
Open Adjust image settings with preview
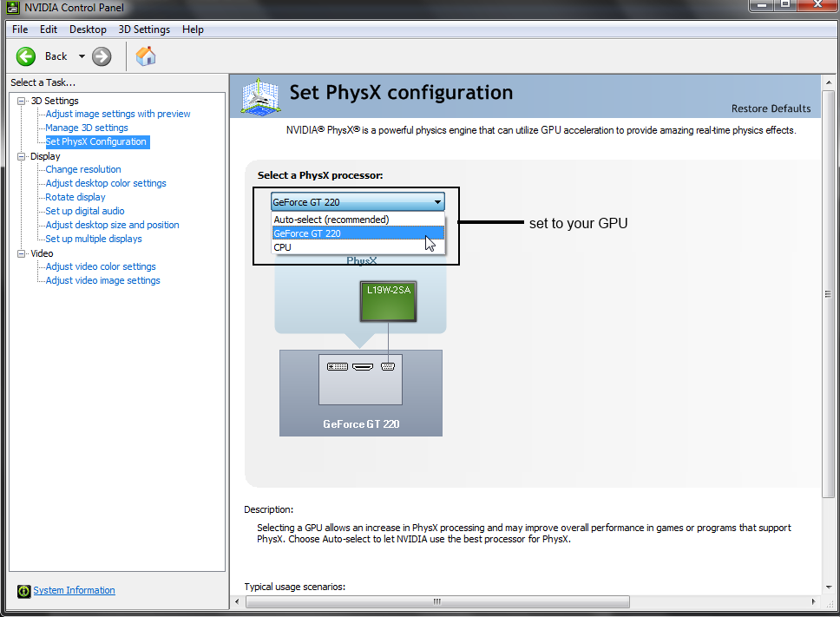[118, 114]
